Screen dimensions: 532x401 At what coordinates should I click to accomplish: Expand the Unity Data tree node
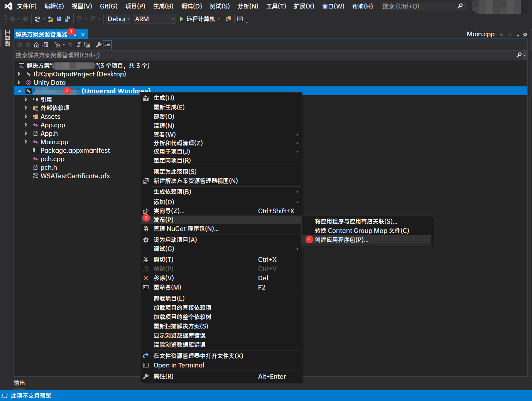(19, 83)
